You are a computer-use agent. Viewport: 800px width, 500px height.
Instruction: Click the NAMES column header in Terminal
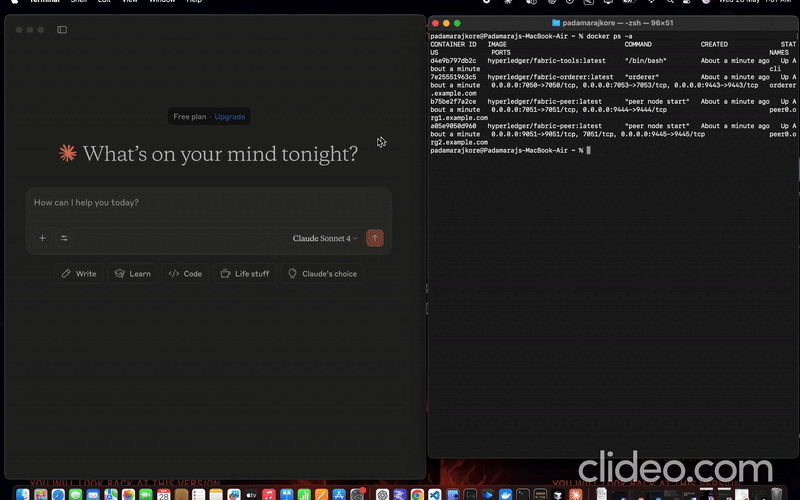click(779, 53)
